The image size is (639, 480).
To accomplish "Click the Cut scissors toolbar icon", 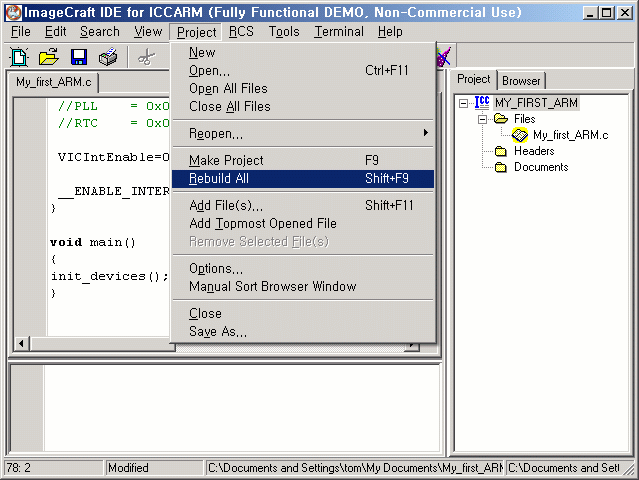I will 146,57.
